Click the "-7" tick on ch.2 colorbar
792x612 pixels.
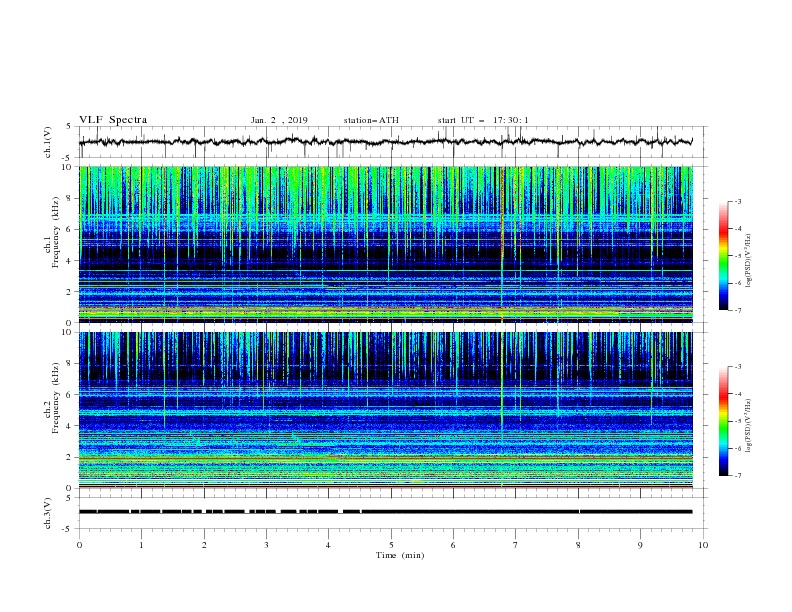point(738,475)
